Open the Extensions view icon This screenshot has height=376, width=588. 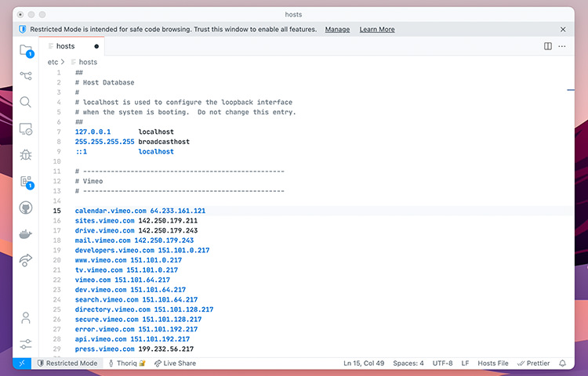tap(27, 182)
